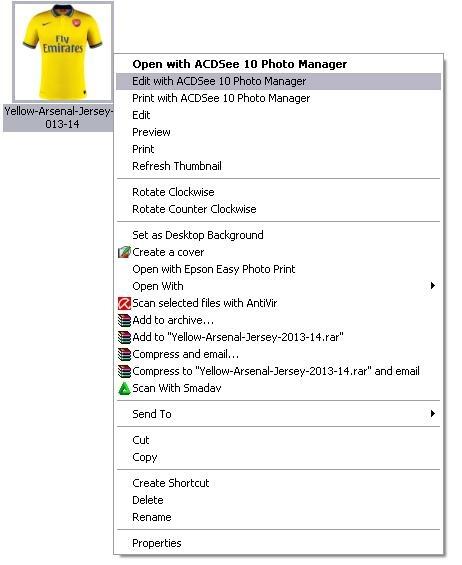The width and height of the screenshot is (462, 565).
Task: Select Rotate Counter Clockwise
Action: pos(278,209)
